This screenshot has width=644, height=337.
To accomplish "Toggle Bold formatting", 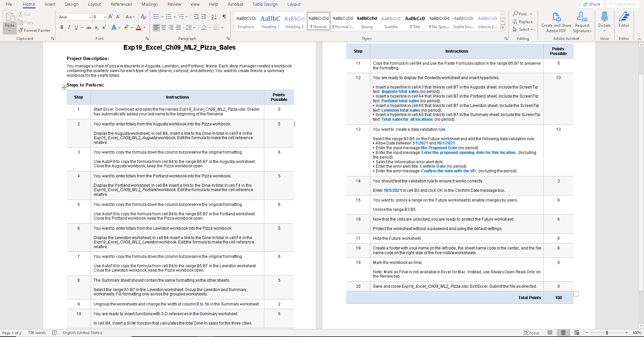I will point(62,27).
